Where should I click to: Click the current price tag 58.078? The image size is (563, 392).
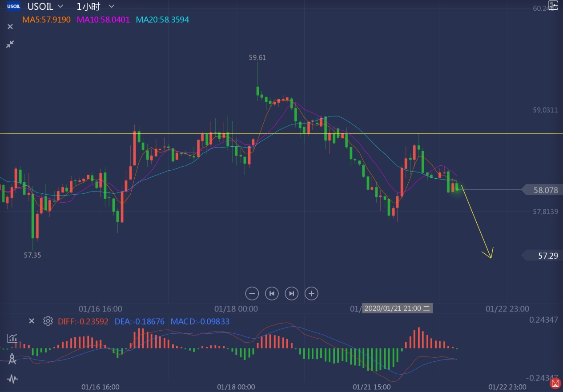point(545,190)
